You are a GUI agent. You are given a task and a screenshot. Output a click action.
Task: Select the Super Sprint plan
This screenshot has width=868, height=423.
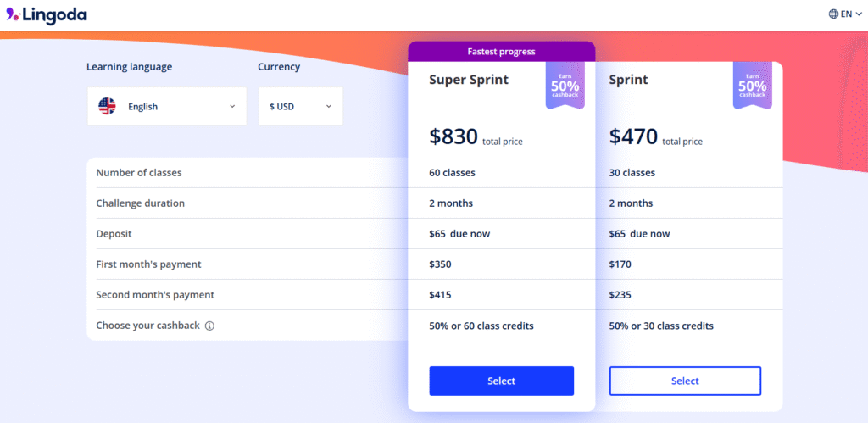(x=501, y=381)
